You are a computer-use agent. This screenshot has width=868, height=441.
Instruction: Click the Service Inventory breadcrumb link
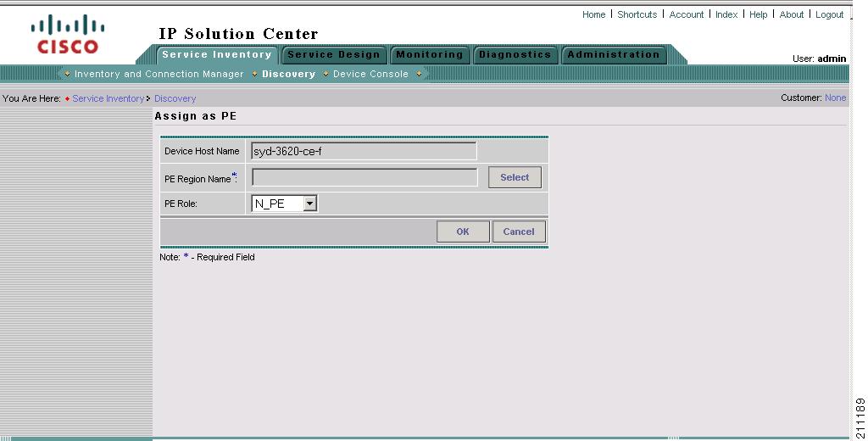108,98
